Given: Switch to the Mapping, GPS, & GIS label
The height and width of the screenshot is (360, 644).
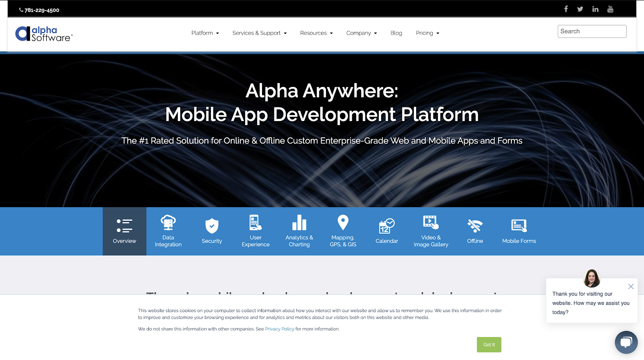Looking at the screenshot, I should pos(343,241).
